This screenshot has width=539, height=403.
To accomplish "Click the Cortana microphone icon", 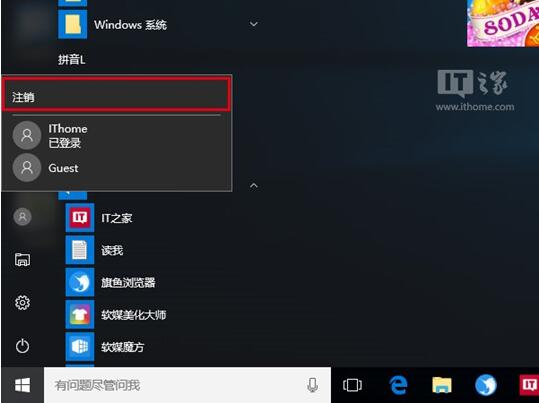I will tap(312, 385).
